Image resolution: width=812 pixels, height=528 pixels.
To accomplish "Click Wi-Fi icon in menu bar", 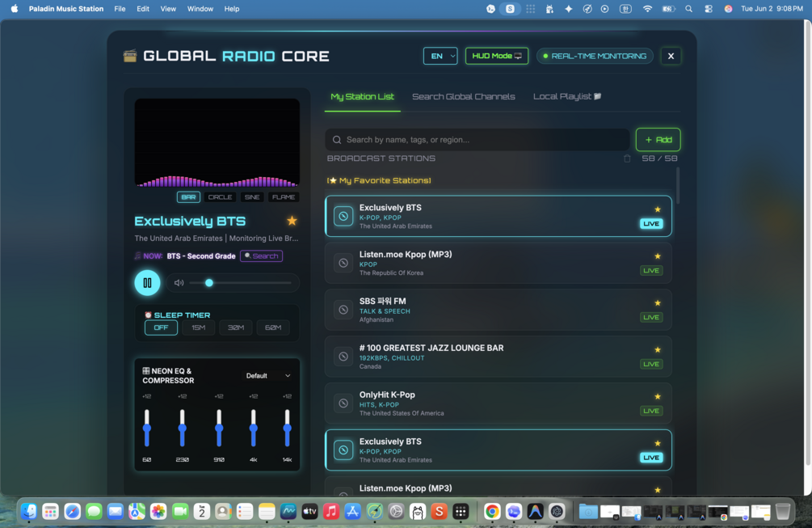I will [647, 9].
